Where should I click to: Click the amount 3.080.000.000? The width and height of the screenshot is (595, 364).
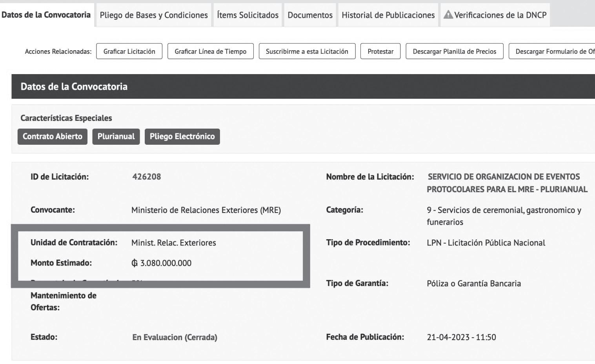(161, 263)
